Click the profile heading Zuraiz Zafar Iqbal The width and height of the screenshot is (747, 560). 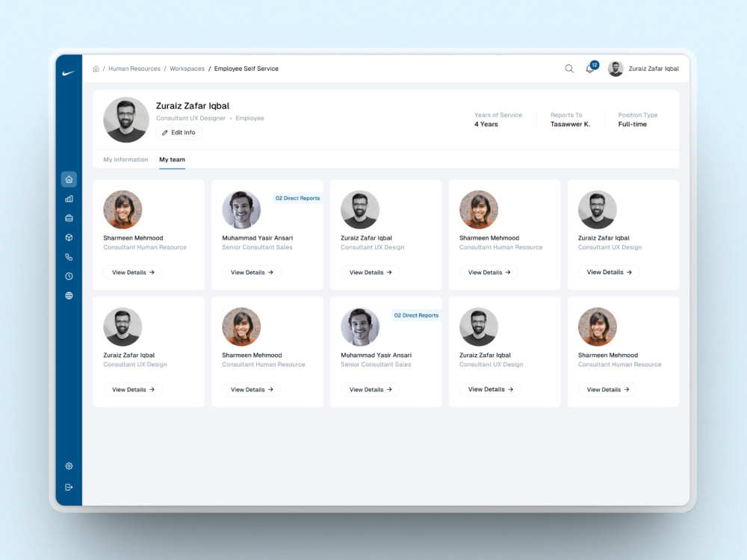click(193, 106)
